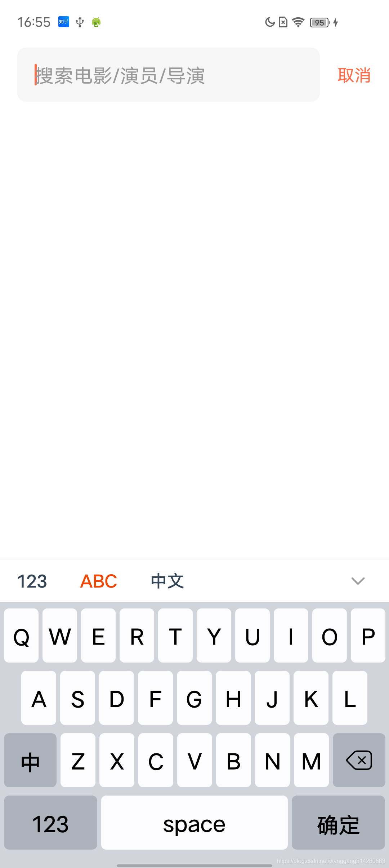Viewport: 389px width, 868px height.
Task: Toggle Chinese input with the 中 key
Action: [30, 760]
